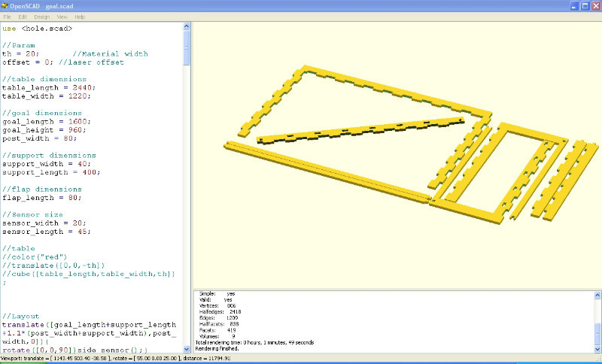The image size is (602, 364).
Task: Click the 'table_length = 2440;' line
Action: [x=49, y=87]
